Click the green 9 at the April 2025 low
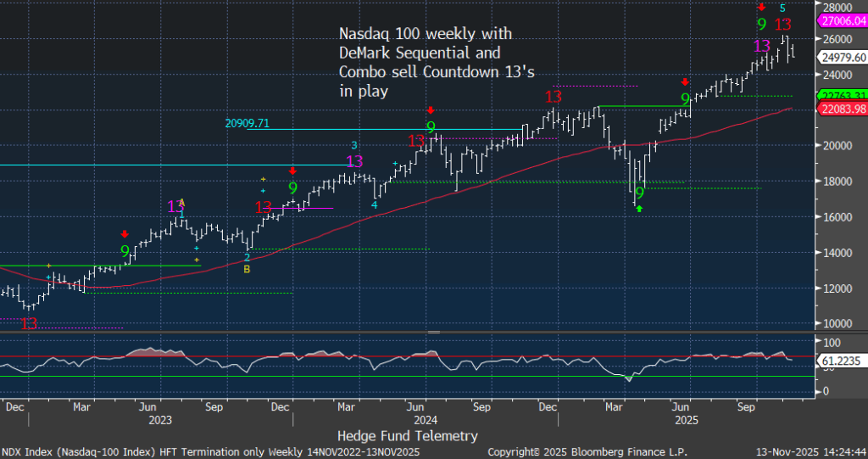Image resolution: width=868 pixels, height=459 pixels. tap(639, 193)
